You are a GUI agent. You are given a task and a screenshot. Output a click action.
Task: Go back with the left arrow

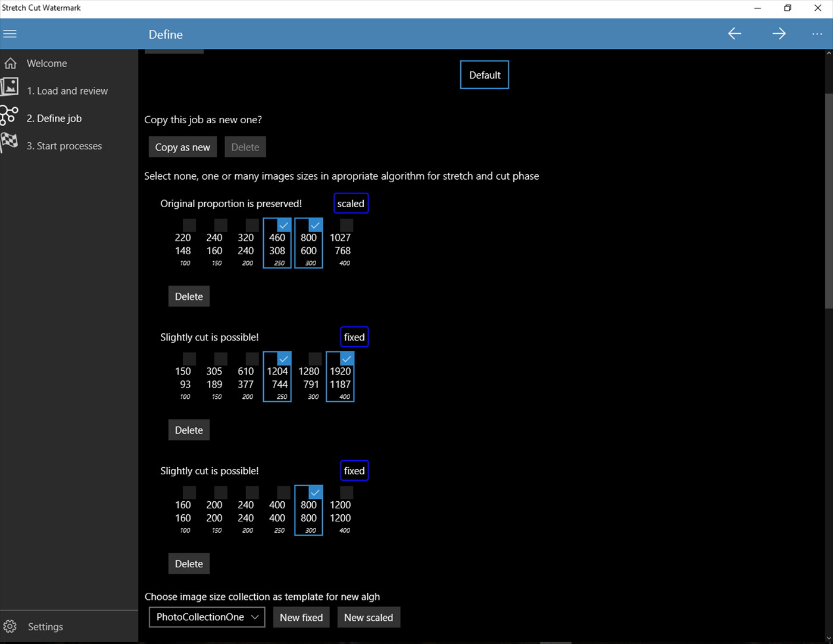[x=735, y=34]
